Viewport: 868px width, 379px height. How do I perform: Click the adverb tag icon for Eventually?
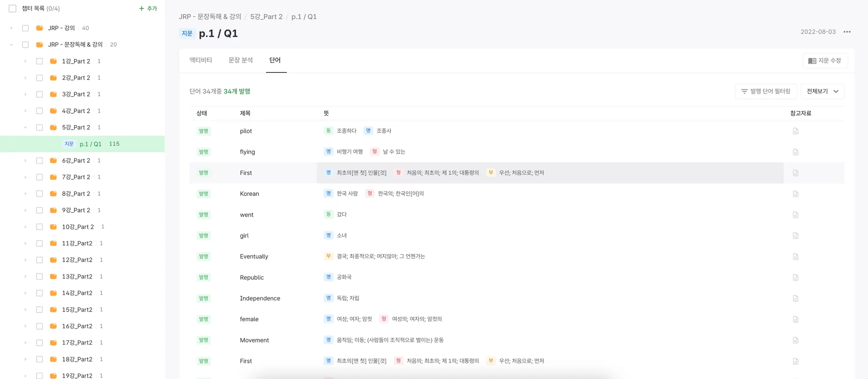(x=328, y=256)
